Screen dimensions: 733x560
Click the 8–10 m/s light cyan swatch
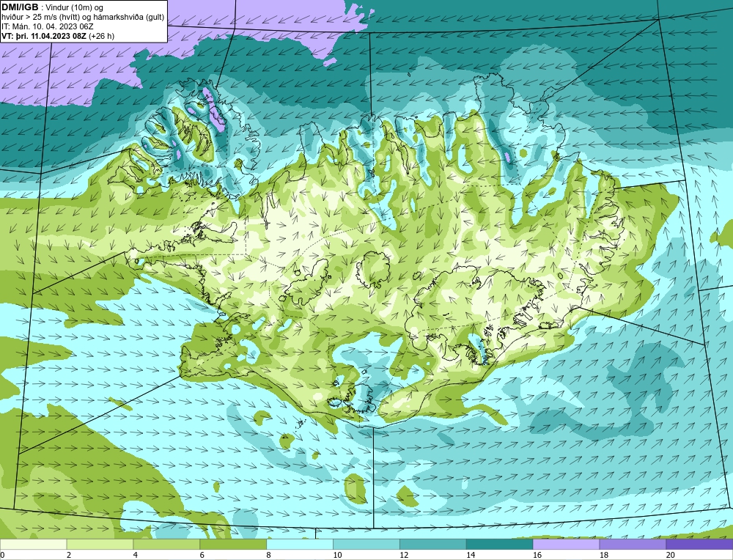300,544
